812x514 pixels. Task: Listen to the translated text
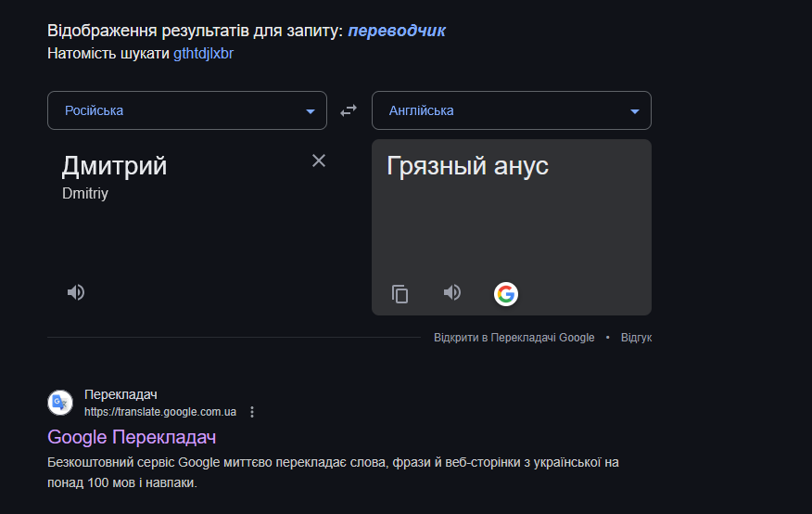coord(452,293)
